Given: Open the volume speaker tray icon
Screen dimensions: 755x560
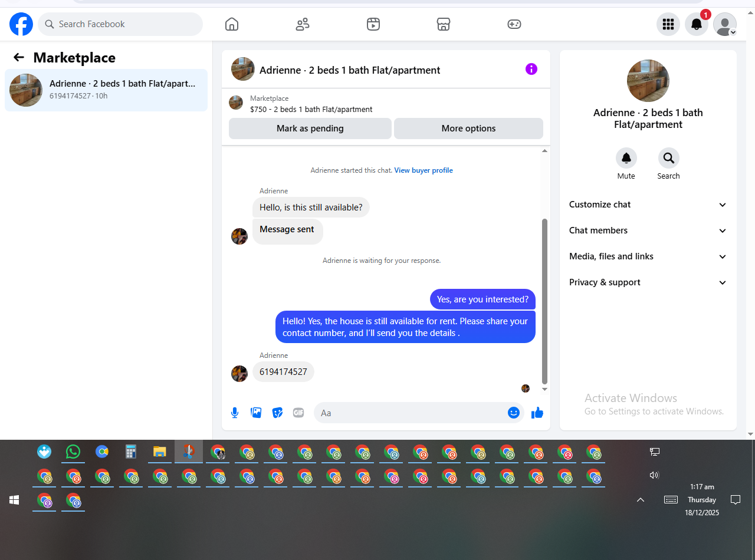Looking at the screenshot, I should tap(654, 475).
